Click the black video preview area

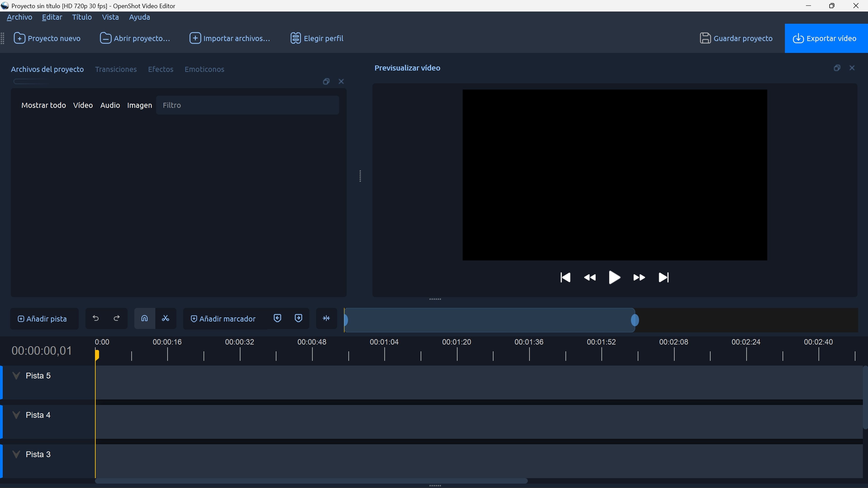click(x=615, y=175)
